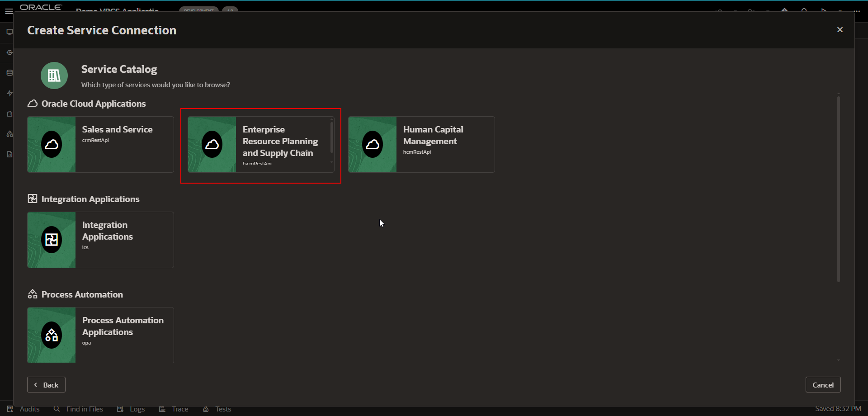Click the hcmRestApi label

[x=417, y=152]
